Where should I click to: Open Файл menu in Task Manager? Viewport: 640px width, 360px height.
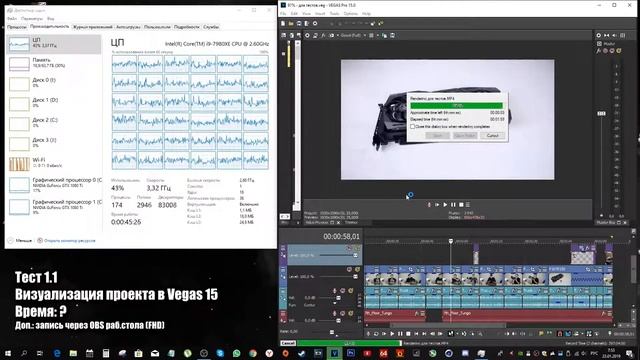12,19
